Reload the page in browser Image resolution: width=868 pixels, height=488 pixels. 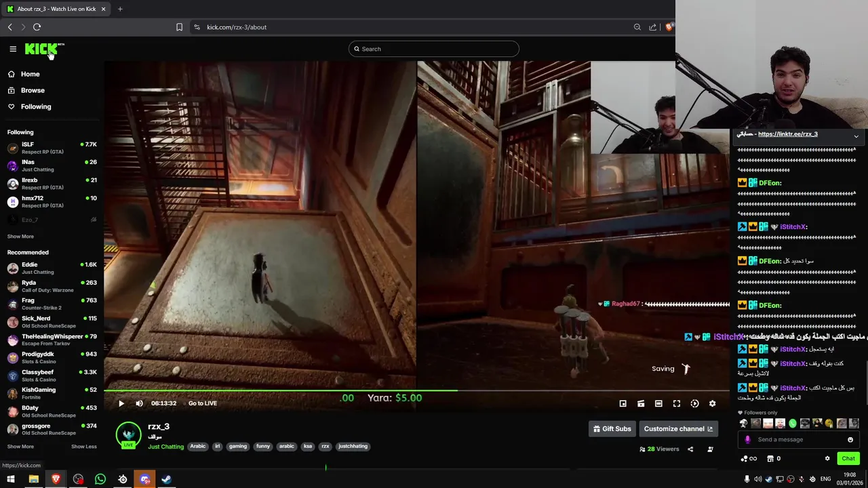tap(37, 27)
